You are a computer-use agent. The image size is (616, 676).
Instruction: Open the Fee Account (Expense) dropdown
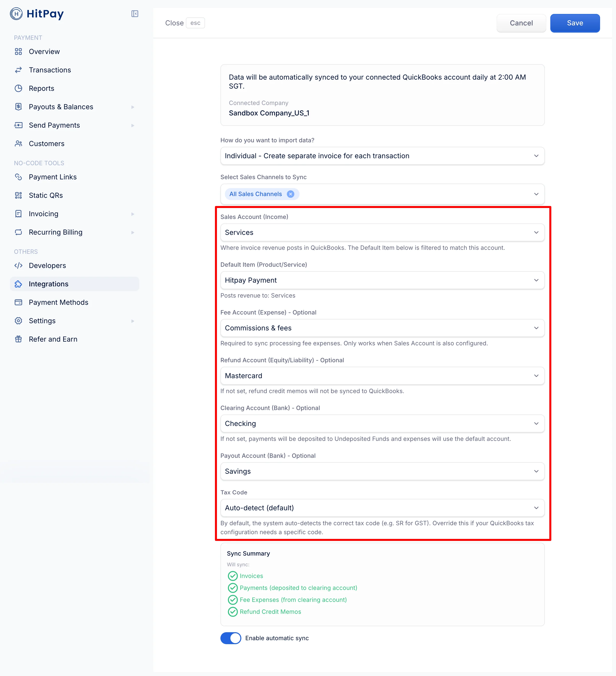[382, 328]
